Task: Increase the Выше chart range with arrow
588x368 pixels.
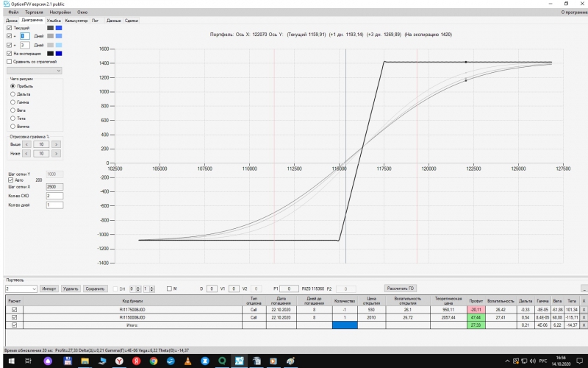Action: (x=56, y=144)
